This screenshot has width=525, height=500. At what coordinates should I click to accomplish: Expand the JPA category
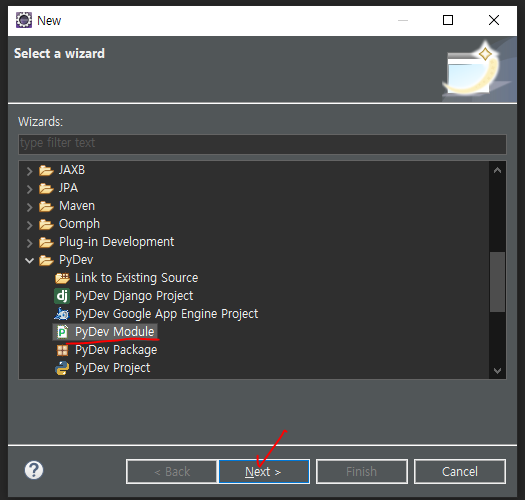(29, 189)
